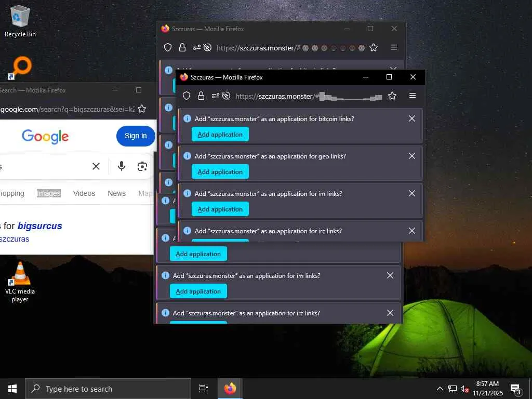
Task: Click info icon of front window's im notification
Action: click(187, 193)
